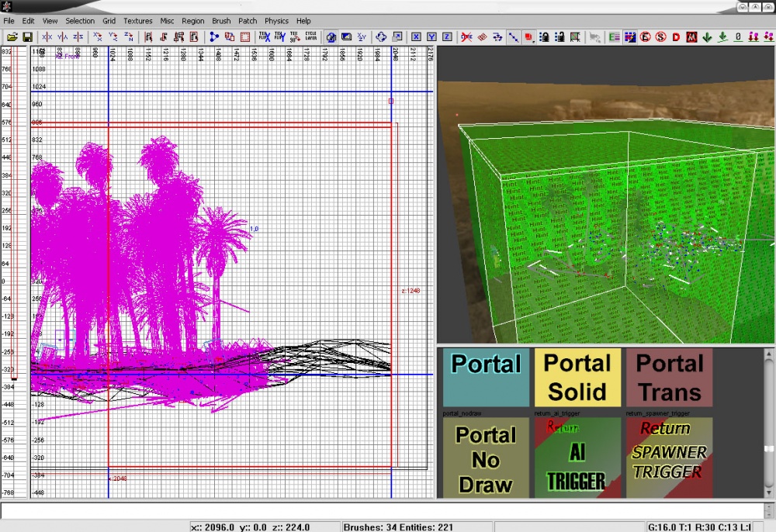Click the green E entity list icon
Screen dimensions: 776x532
tap(614, 37)
